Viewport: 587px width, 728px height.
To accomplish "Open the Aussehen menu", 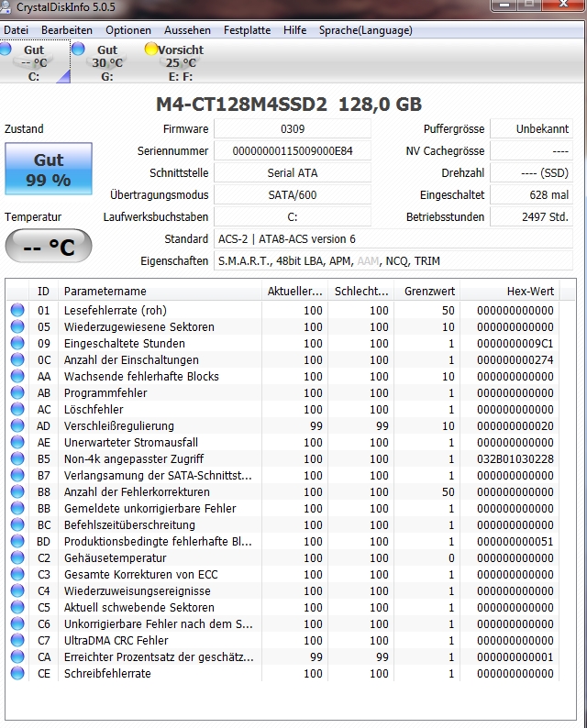I will coord(187,30).
